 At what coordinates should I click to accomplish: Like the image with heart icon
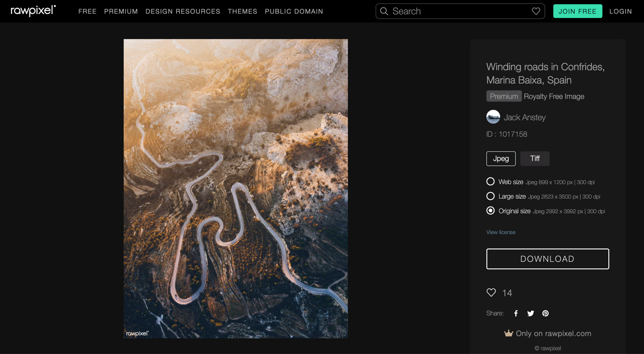(491, 293)
